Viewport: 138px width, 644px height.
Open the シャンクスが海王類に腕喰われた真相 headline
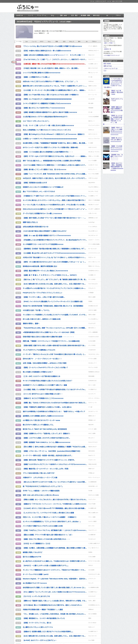(42, 73)
